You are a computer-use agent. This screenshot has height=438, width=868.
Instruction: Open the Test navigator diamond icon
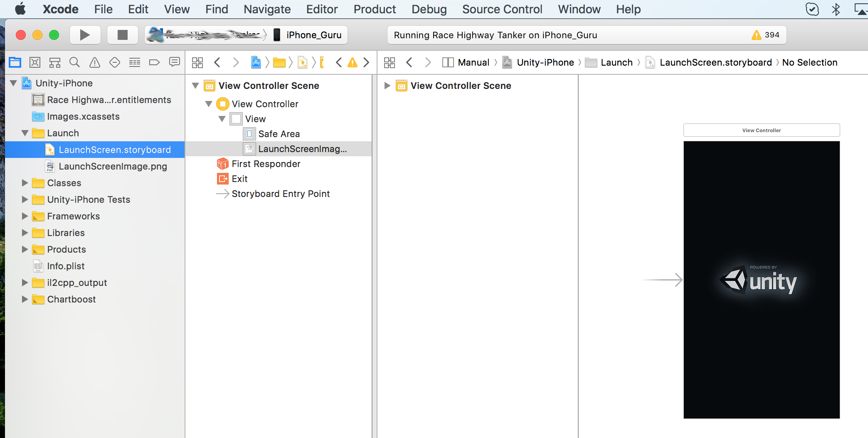pyautogui.click(x=115, y=62)
